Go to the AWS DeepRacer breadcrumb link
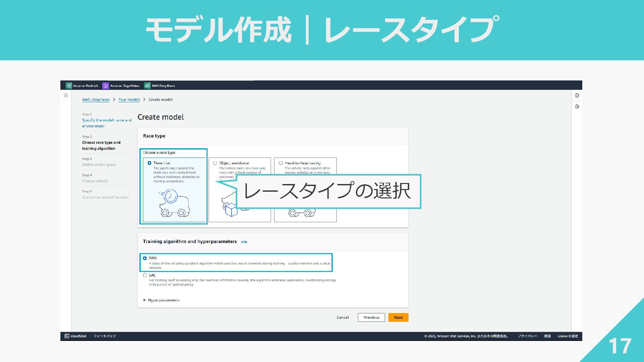Viewport: 644px width, 362px height. 96,100
